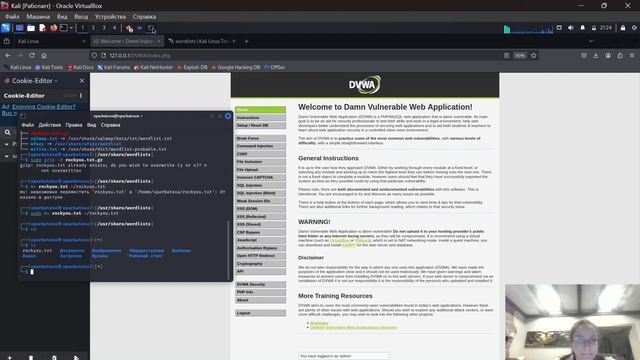The image size is (640, 360).
Task: Click the power/session icon in Kali panel
Action: (x=634, y=28)
